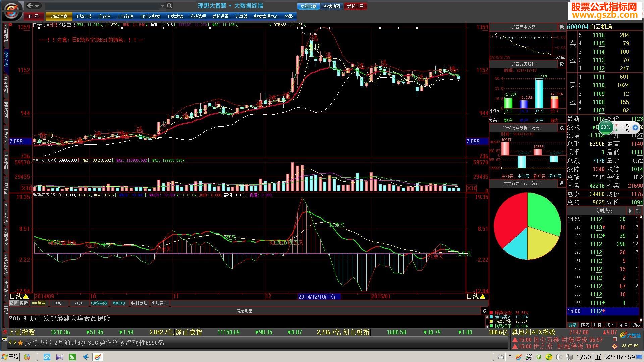Click the back arrow navigation button

tap(30, 6)
